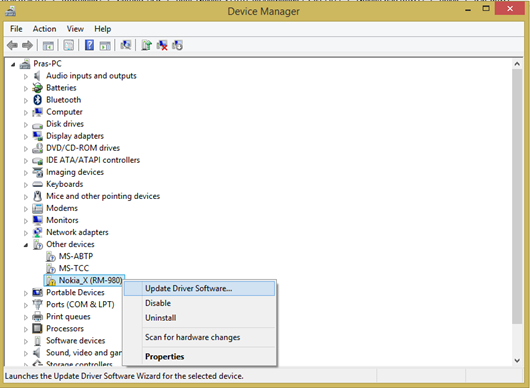The image size is (530, 388).
Task: Click Uninstall toolbar icon with red X
Action: [x=162, y=45]
